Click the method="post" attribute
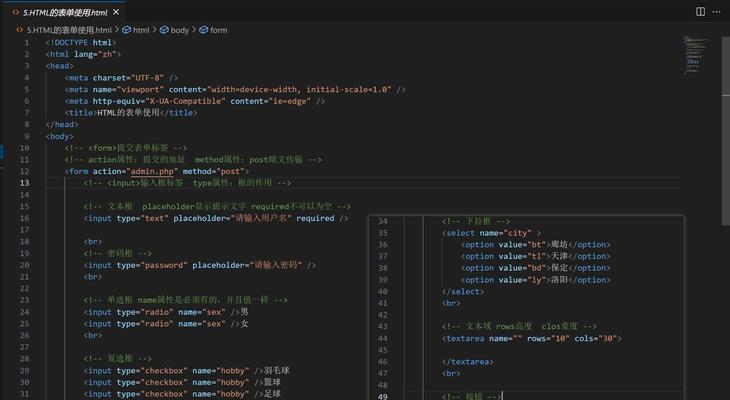The image size is (730, 400). (213, 171)
